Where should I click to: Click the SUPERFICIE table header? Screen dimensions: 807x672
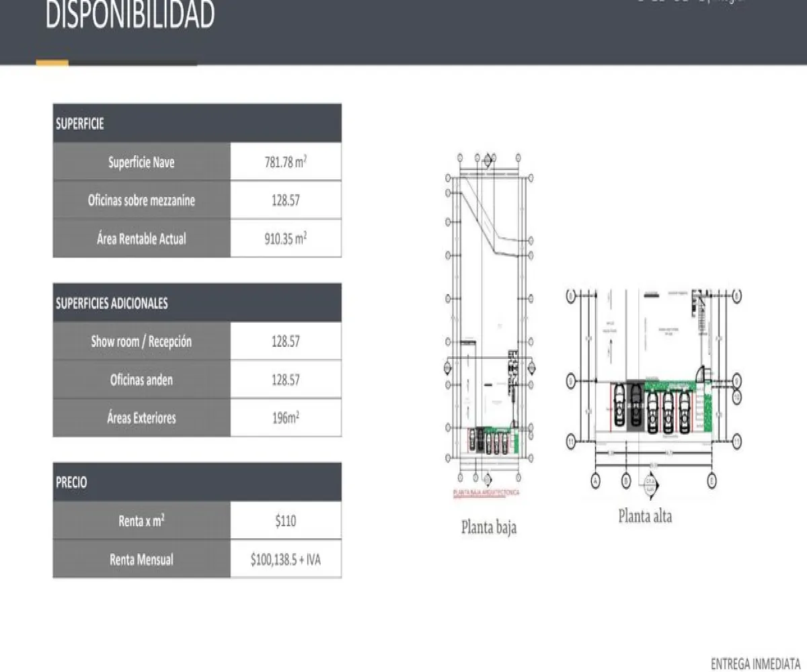[196, 124]
